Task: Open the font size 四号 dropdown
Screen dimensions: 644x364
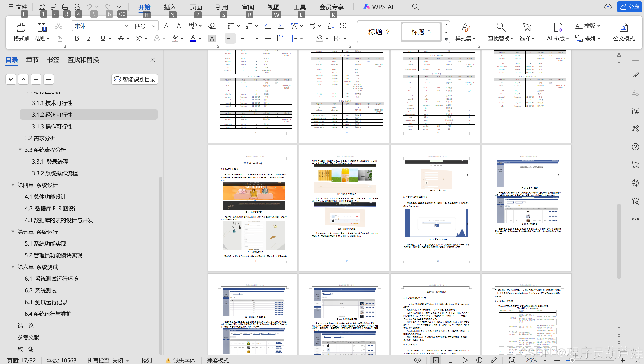Action: [154, 26]
